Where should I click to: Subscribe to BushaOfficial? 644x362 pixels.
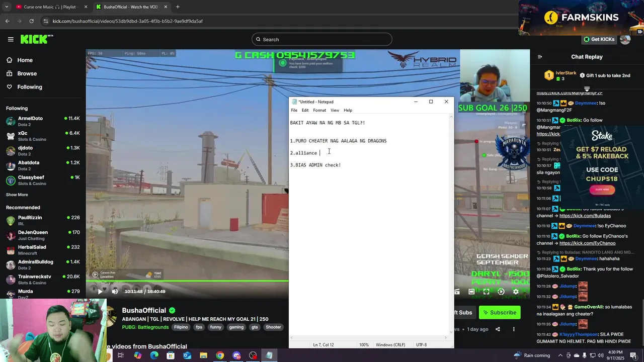[x=500, y=313]
